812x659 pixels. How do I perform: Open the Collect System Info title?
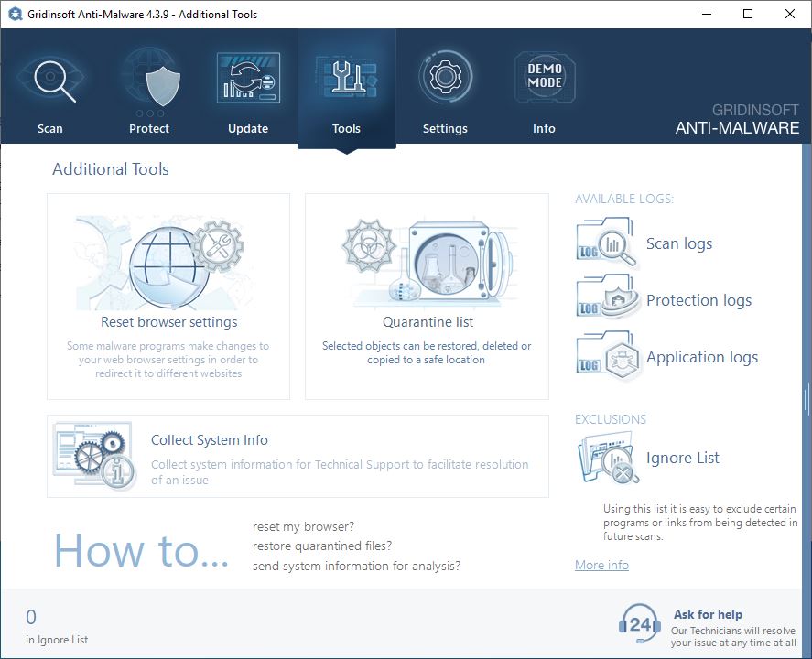tap(210, 440)
